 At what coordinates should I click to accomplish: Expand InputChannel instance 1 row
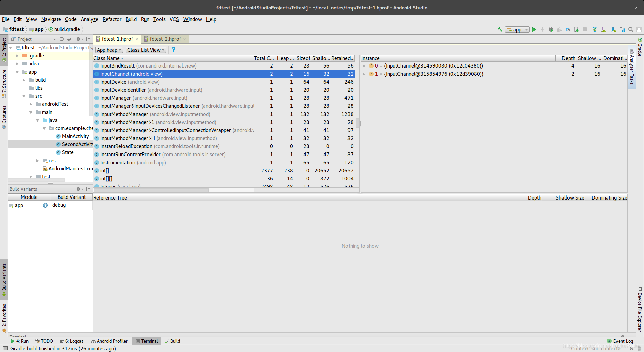(364, 74)
